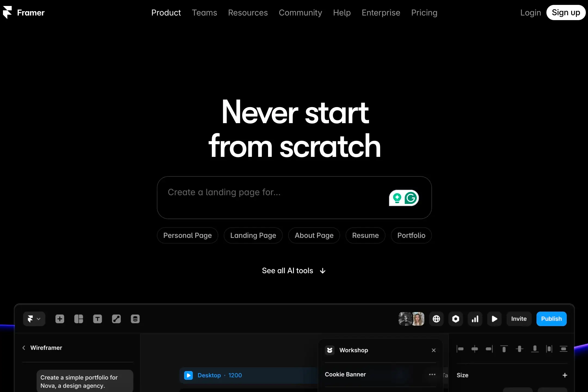The height and width of the screenshot is (392, 588).
Task: Click the Workshop panel icon
Action: (x=330, y=350)
